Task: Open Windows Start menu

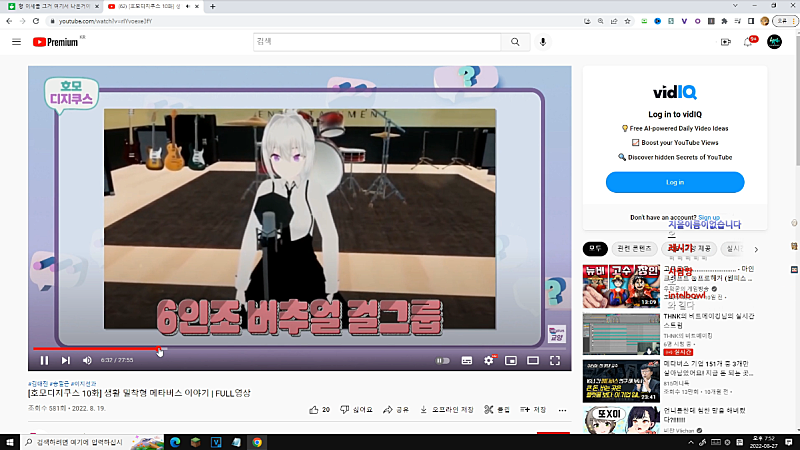Action: pos(10,442)
